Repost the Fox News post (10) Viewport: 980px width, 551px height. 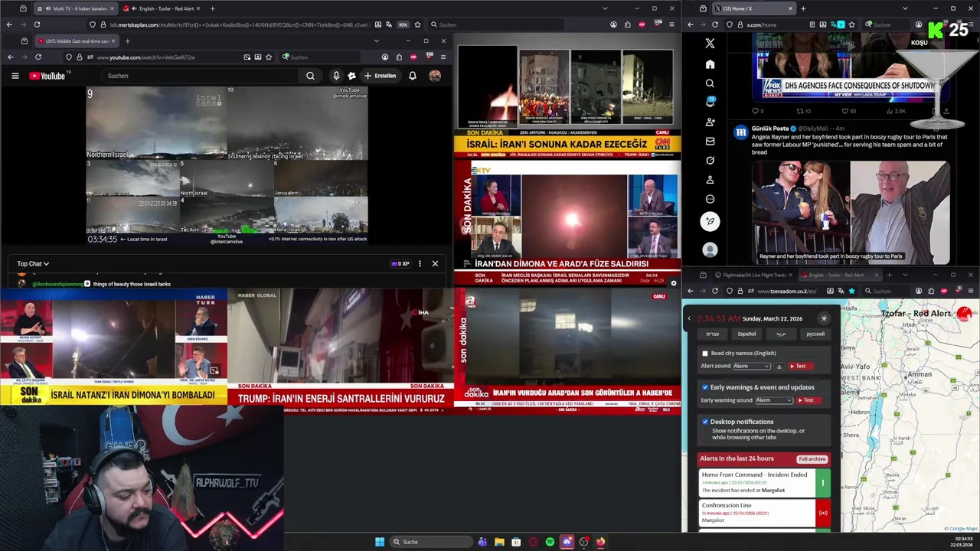click(x=804, y=111)
